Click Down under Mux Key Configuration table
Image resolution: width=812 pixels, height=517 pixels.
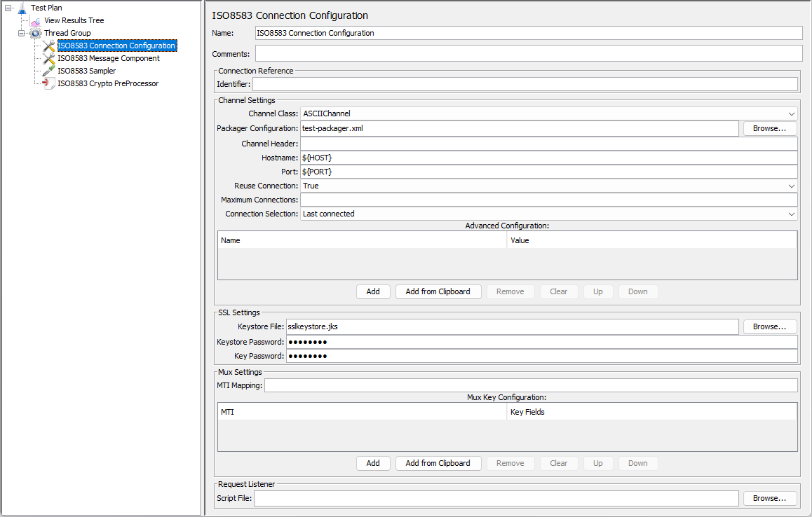[x=638, y=463]
